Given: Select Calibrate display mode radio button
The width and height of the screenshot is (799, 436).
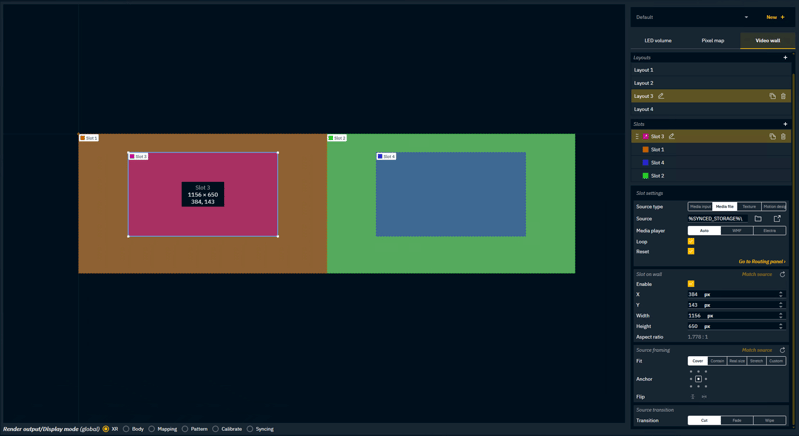Looking at the screenshot, I should 216,429.
